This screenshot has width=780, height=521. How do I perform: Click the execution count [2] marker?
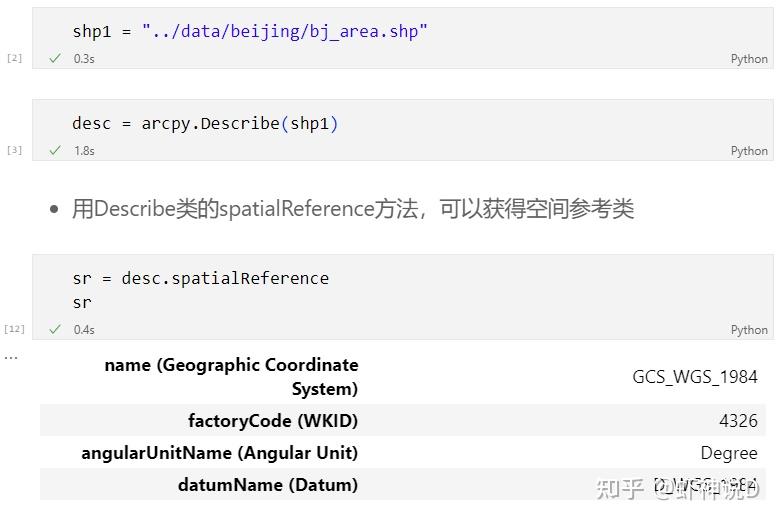(14, 58)
